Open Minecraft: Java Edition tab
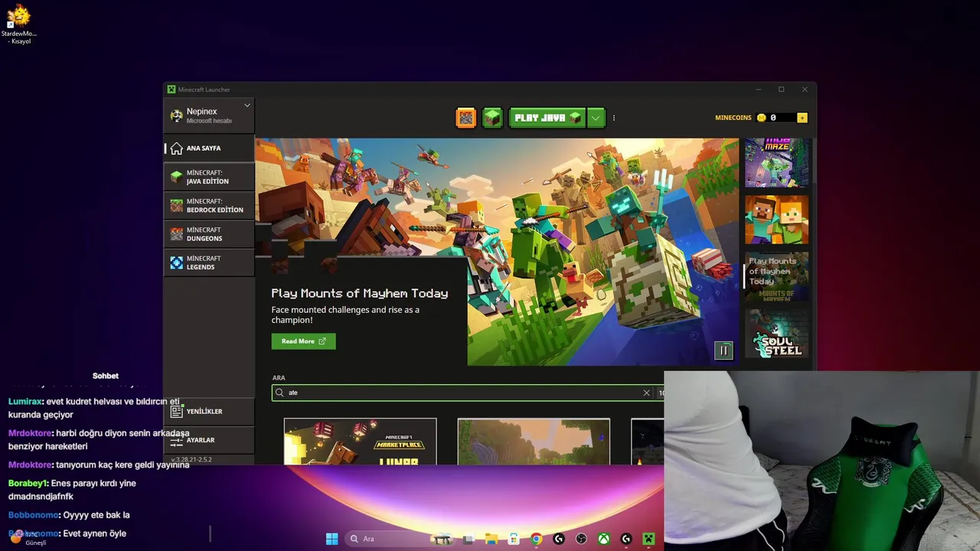The height and width of the screenshot is (551, 980). pyautogui.click(x=209, y=177)
